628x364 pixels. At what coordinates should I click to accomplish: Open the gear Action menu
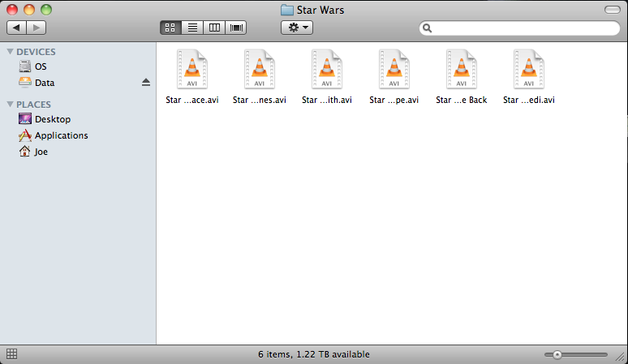point(297,28)
